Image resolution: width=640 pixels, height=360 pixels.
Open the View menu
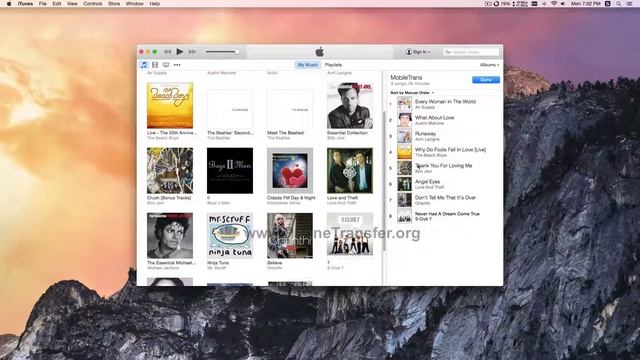72,4
